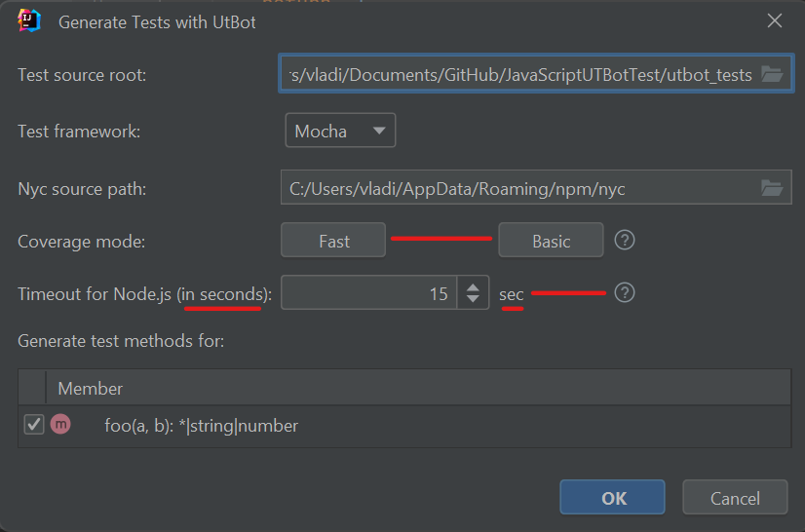Click the Generate test methods for label
Screen dimensions: 805x532
[x=121, y=341]
